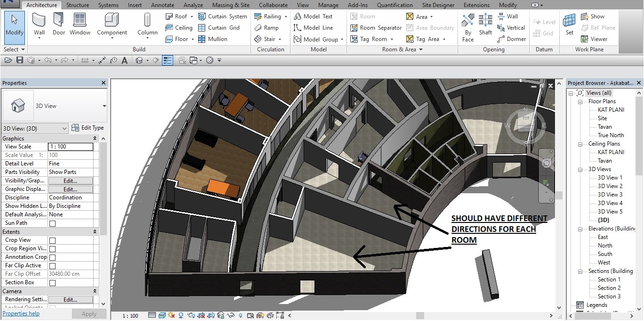The width and height of the screenshot is (644, 321).
Task: Enable the Crop View checkbox
Action: click(x=52, y=240)
